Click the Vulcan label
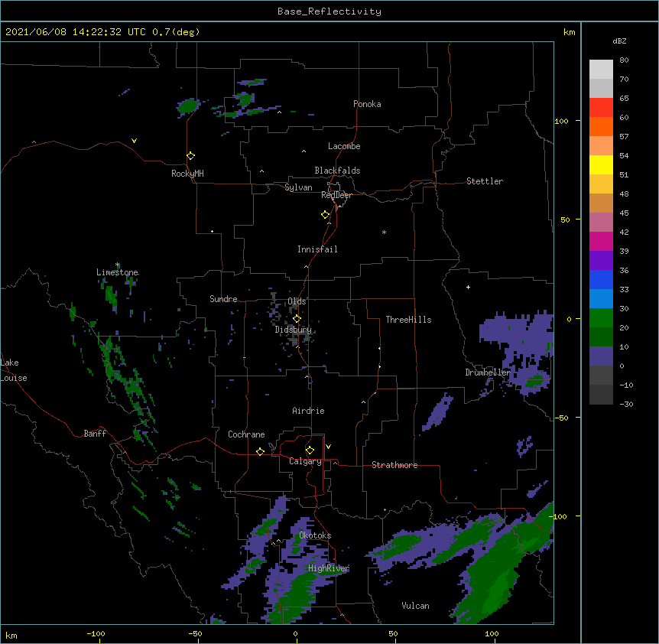Screen dimensions: 659x644 tap(415, 606)
